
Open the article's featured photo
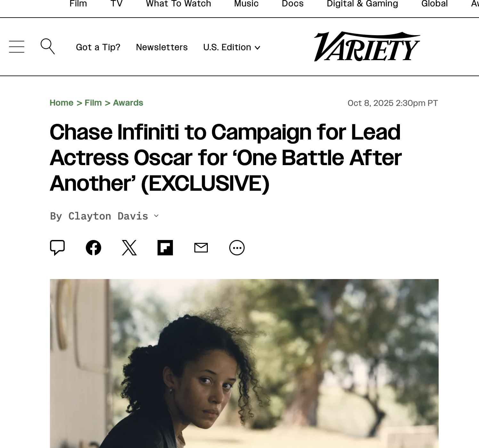pos(244,364)
